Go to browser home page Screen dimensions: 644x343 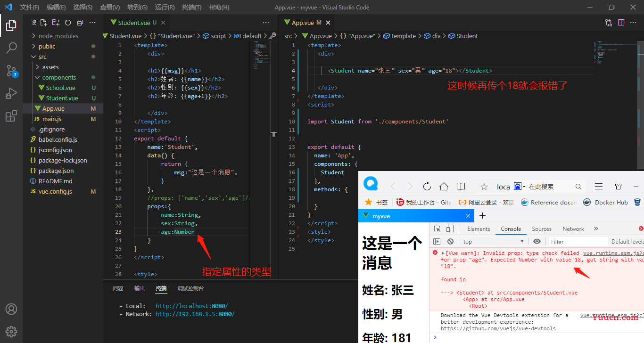[444, 186]
